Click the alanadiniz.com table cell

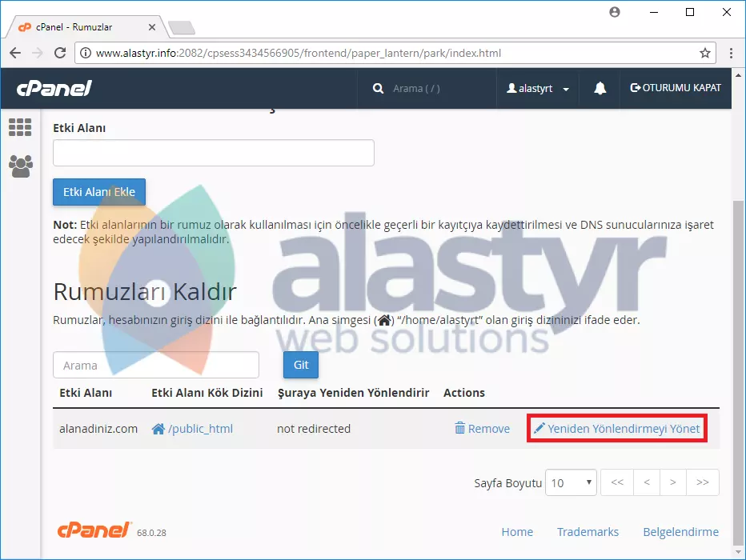pyautogui.click(x=98, y=429)
